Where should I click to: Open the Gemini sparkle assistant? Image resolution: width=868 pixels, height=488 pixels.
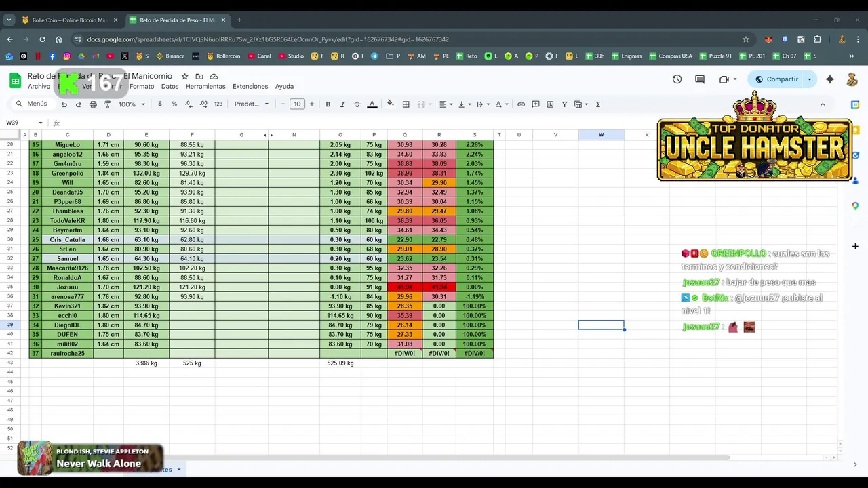click(x=830, y=79)
